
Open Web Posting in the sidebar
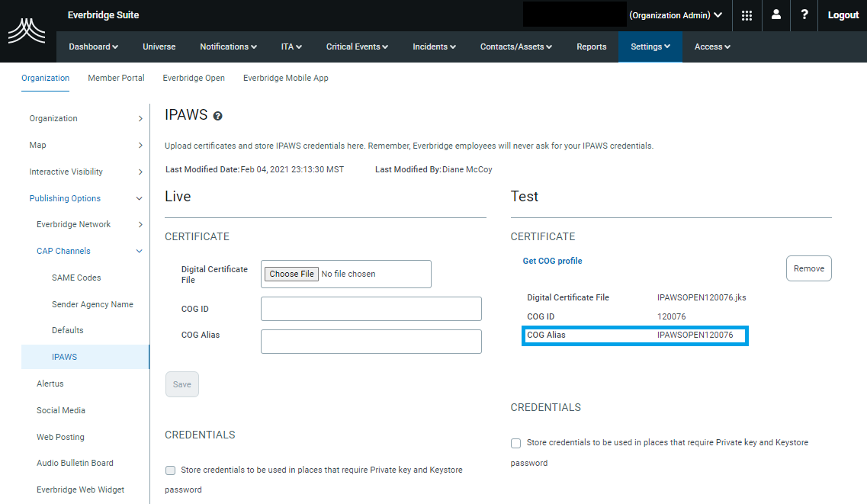pos(60,437)
